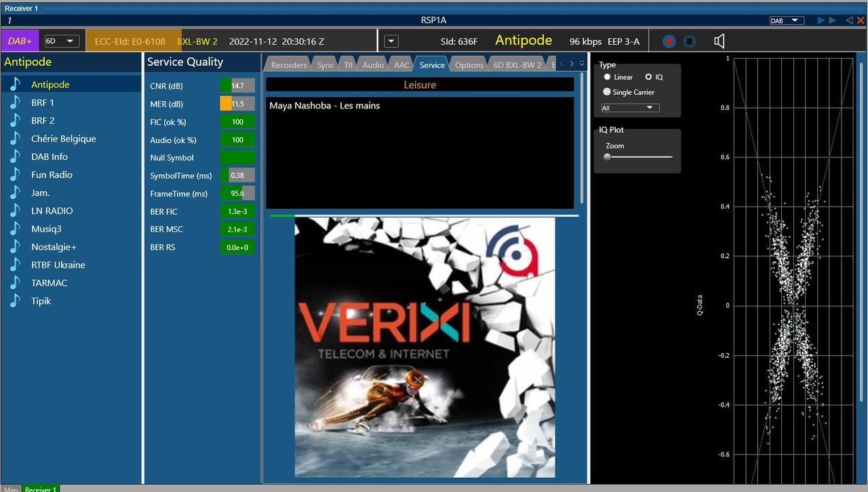The height and width of the screenshot is (492, 868).
Task: Click the music note icon beside Nostalgie+
Action: 15,247
